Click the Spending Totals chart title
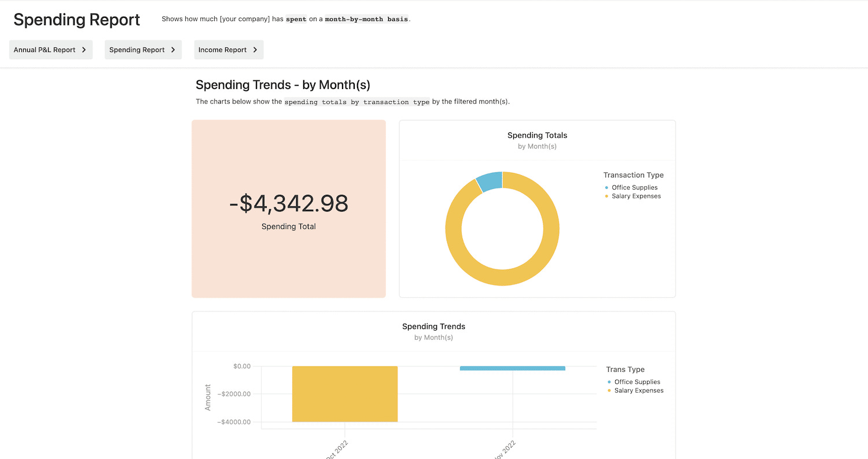Viewport: 868px width, 459px height. 537,135
